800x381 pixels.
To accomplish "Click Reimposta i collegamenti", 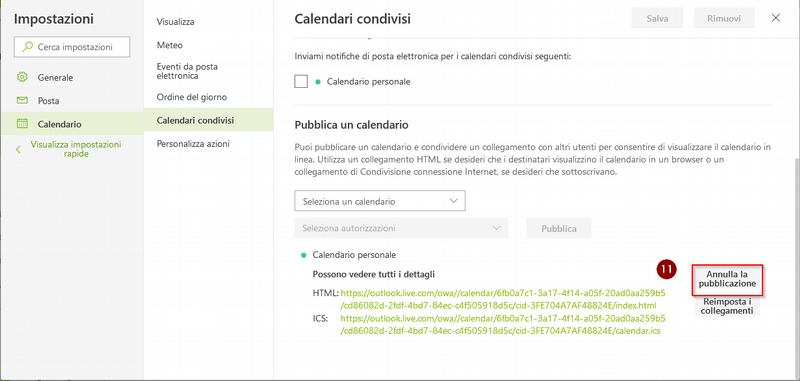I will point(727,306).
